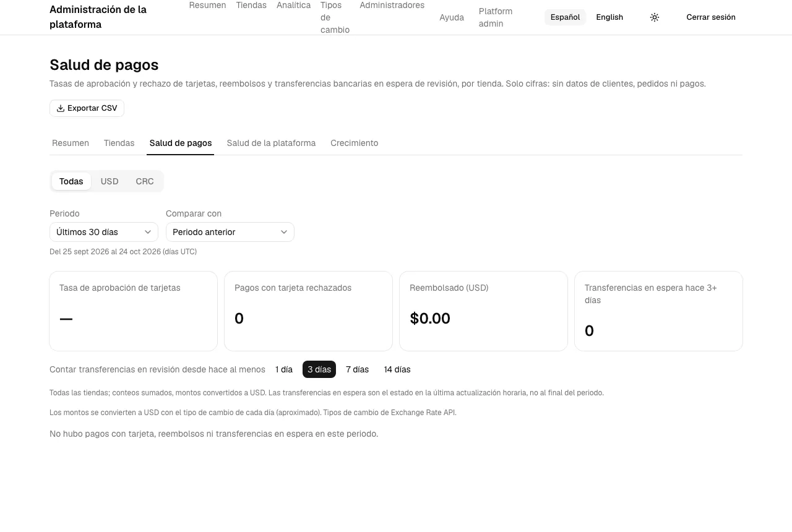Open the Ayuda link
792x532 pixels.
click(452, 17)
